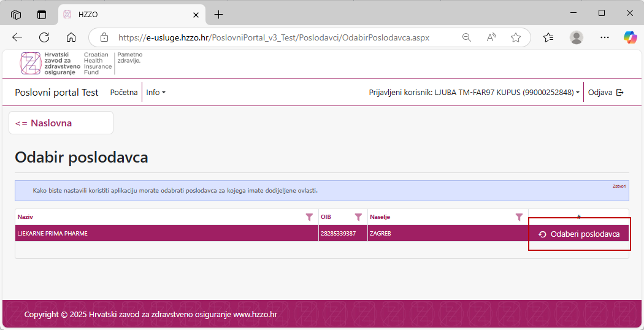Screen dimensions: 644x330
Task: Click Poslovni portal Test brand link
Action: [56, 93]
